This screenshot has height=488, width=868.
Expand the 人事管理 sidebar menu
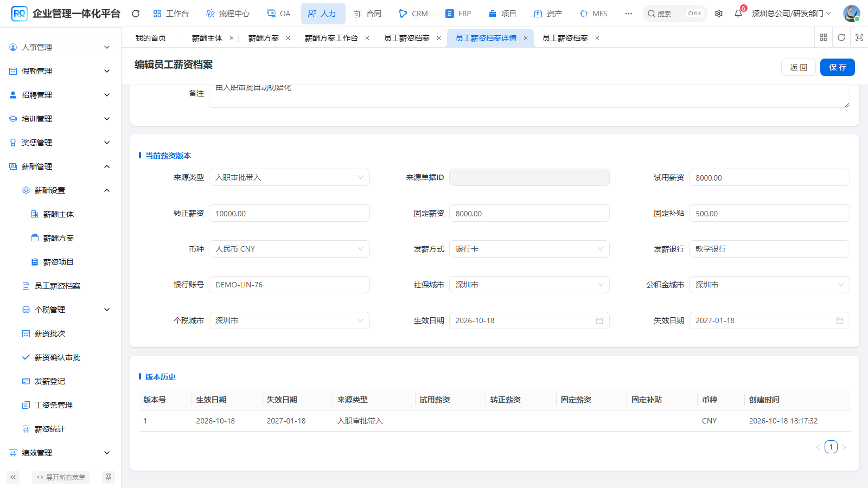(x=61, y=47)
